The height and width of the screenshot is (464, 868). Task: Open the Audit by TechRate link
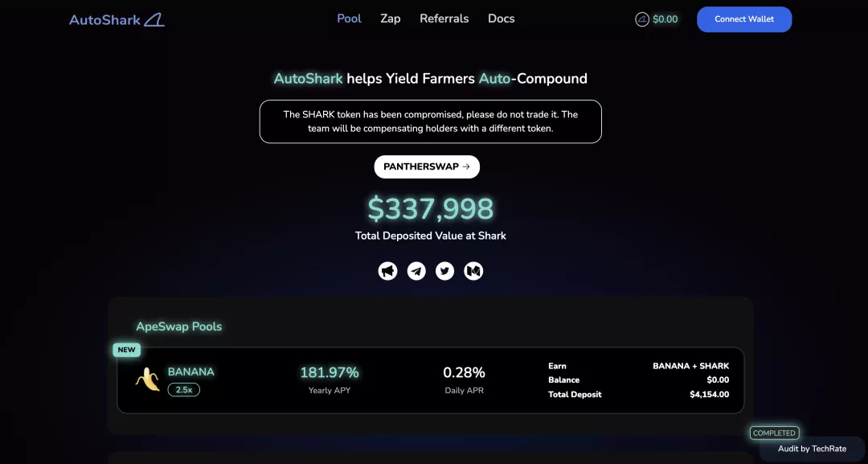[x=812, y=449]
